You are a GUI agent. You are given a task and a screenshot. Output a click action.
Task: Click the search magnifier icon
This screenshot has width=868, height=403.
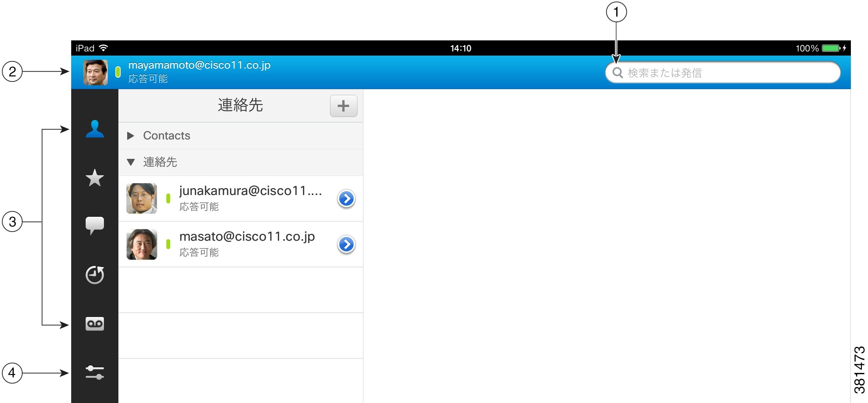[x=617, y=73]
